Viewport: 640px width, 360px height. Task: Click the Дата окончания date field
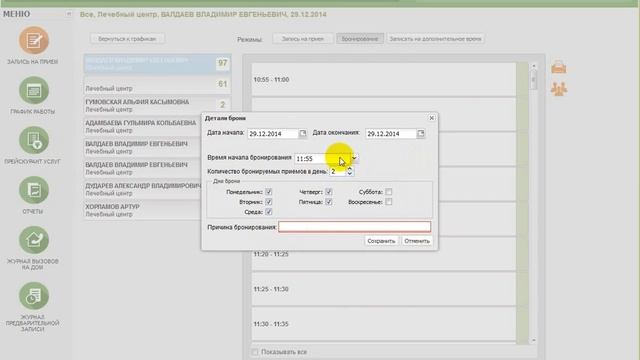click(x=391, y=133)
